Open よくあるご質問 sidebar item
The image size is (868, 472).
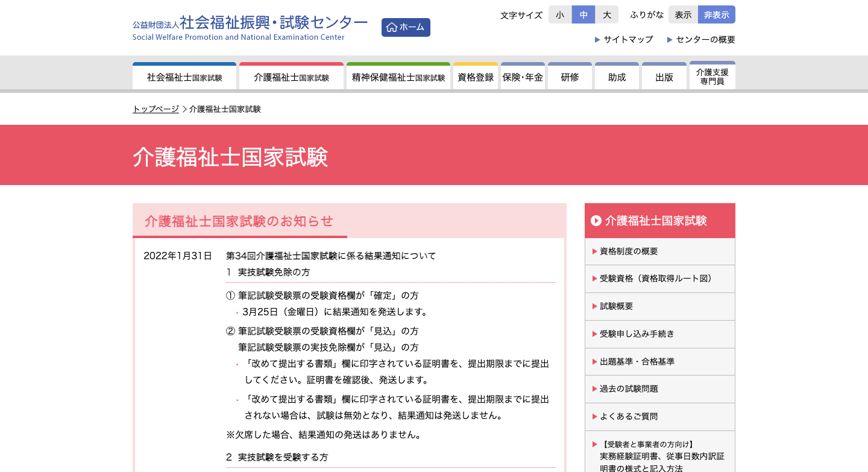tap(660, 417)
